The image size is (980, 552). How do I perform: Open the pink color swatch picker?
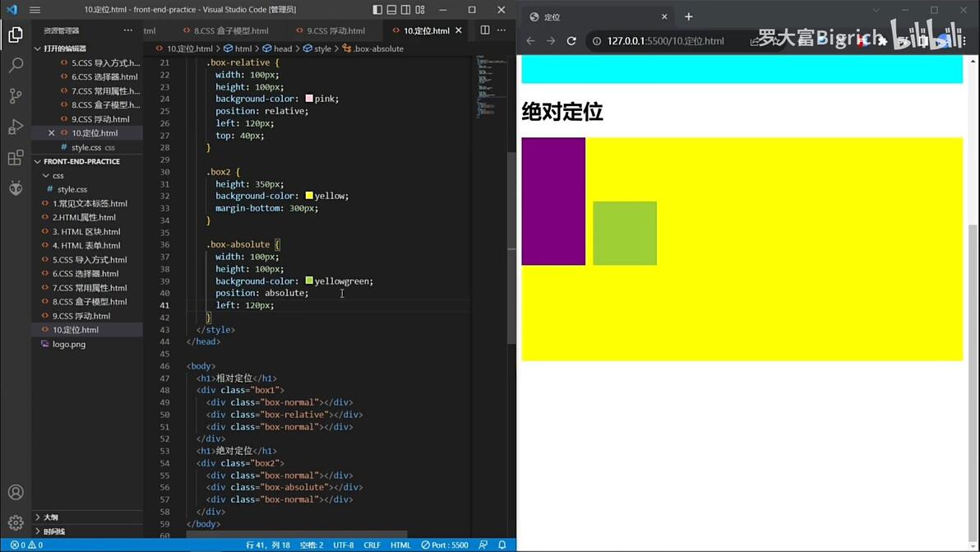(309, 99)
